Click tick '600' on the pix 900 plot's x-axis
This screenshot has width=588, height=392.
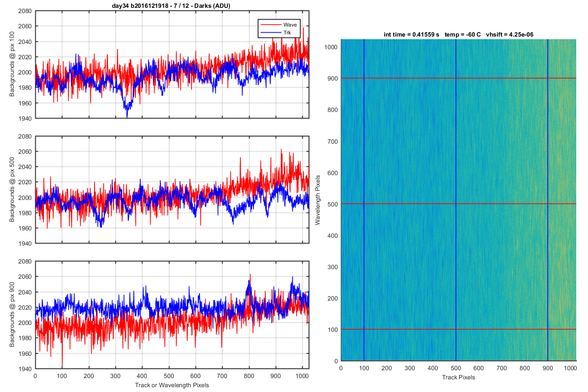click(196, 376)
